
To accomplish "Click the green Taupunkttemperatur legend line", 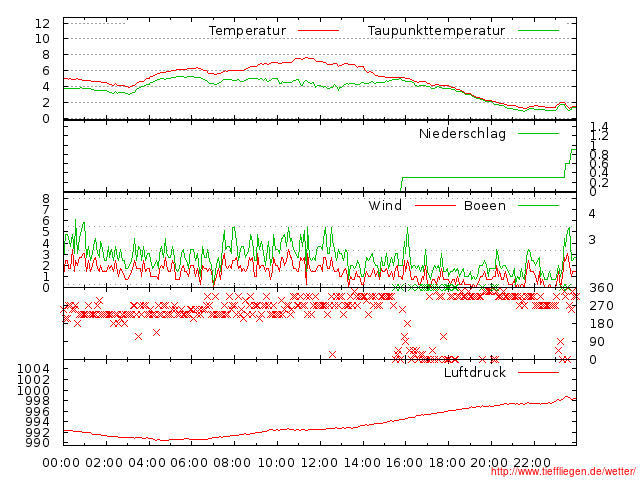I will [538, 31].
